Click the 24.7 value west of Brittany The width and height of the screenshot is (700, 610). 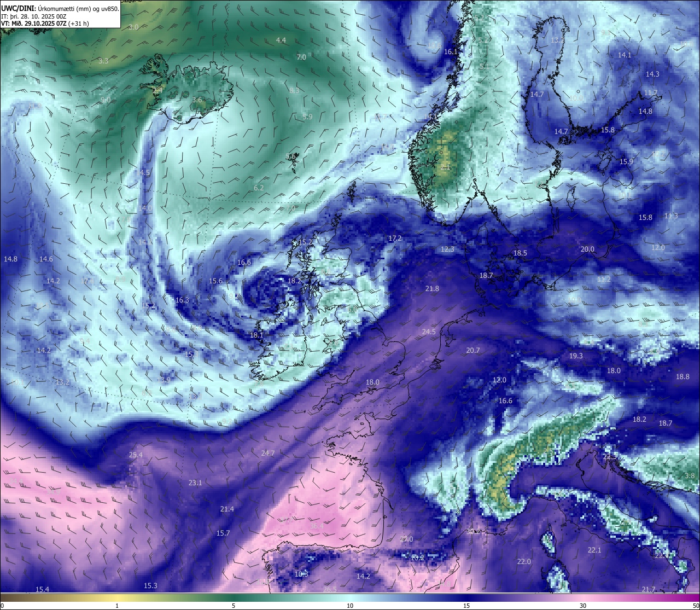pos(268,454)
